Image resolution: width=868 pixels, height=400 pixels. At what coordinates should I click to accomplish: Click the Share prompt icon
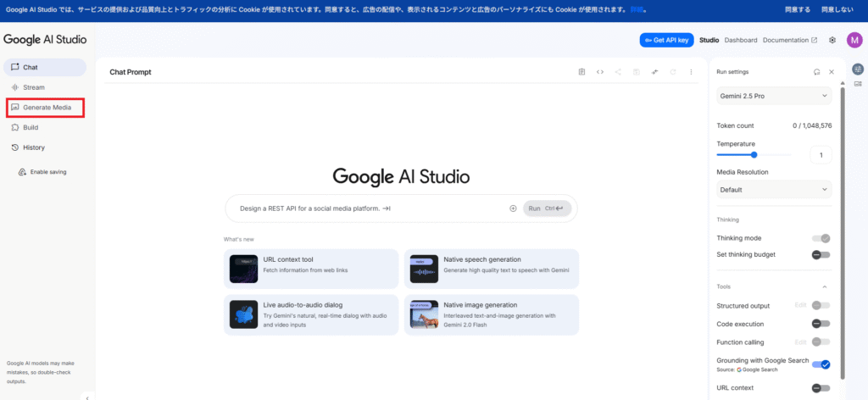point(618,72)
